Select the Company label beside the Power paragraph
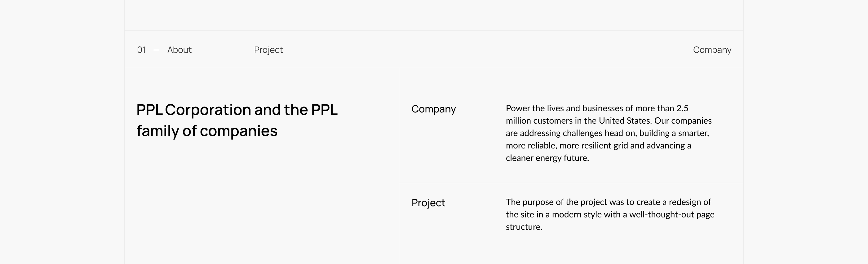This screenshot has width=868, height=264. click(x=433, y=109)
